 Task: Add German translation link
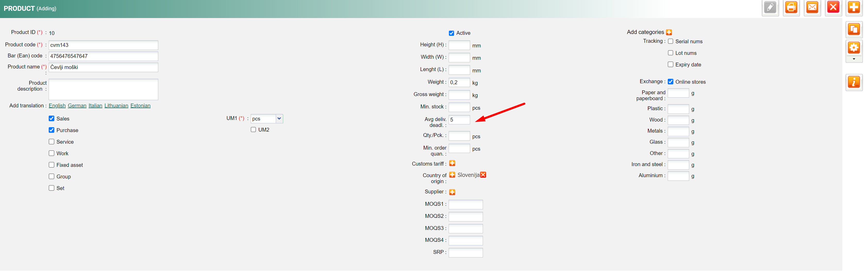pyautogui.click(x=77, y=106)
